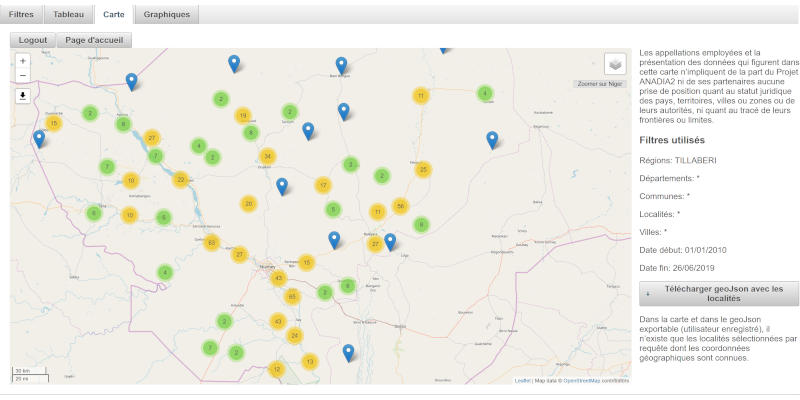
Task: Expand the cluster labeled 25
Action: 423,170
